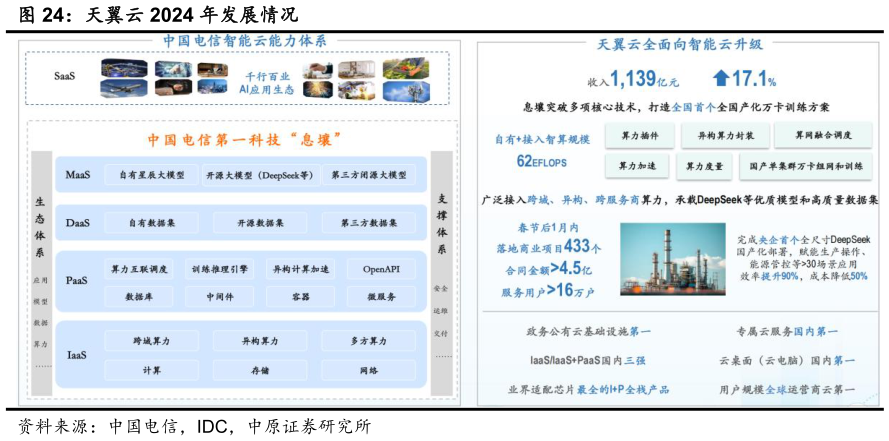Click the 算力加速 box
Image resolution: width=889 pixels, height=441 pixels.
(x=637, y=166)
